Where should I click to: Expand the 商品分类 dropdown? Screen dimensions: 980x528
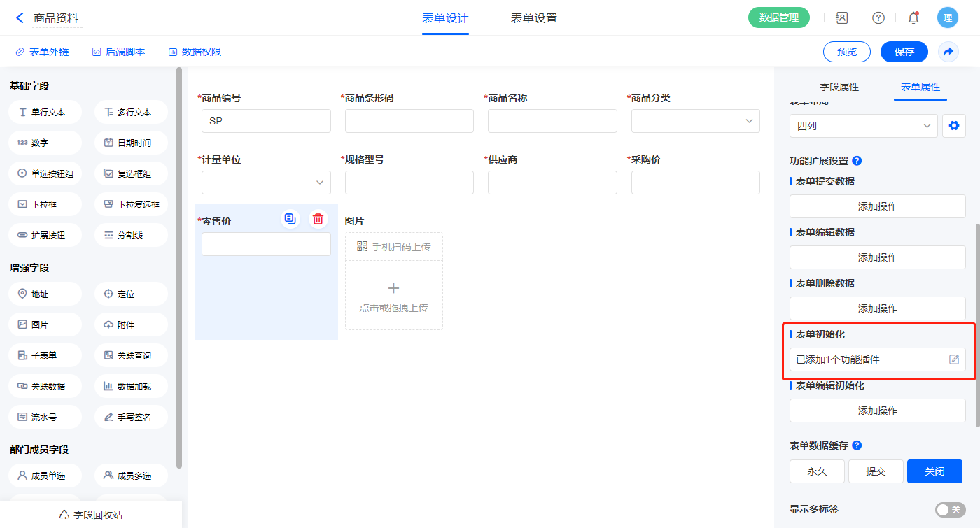coord(695,121)
